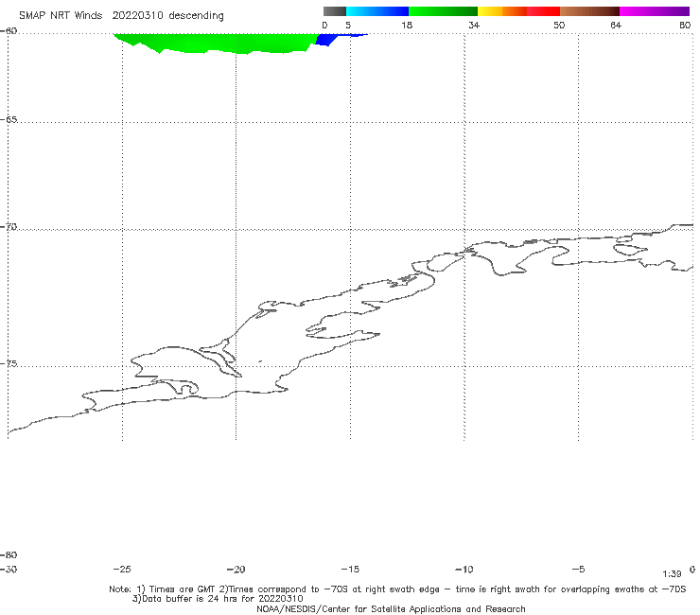Click latitude label '-80' on left axis
The height and width of the screenshot is (615, 700).
pyautogui.click(x=9, y=554)
